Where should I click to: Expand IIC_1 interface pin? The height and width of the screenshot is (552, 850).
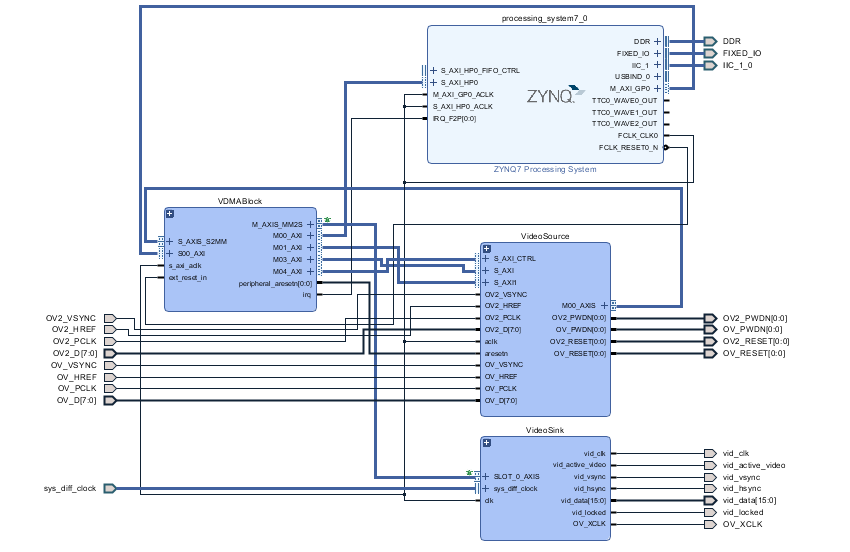[657, 65]
